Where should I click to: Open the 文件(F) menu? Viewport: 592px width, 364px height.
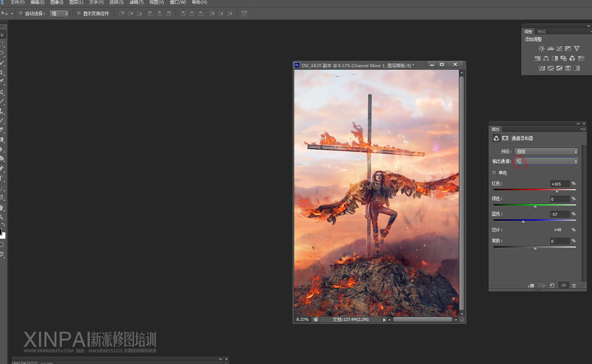17,2
